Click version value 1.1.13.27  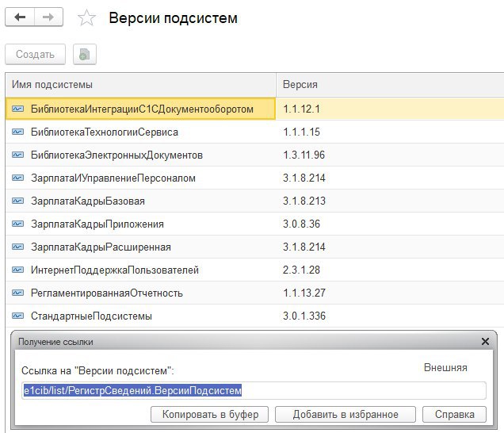coord(304,293)
